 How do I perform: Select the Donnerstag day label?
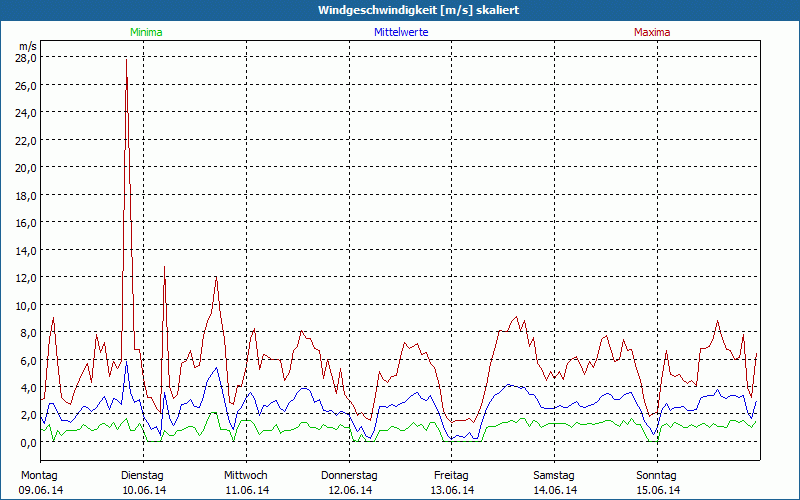pyautogui.click(x=349, y=475)
